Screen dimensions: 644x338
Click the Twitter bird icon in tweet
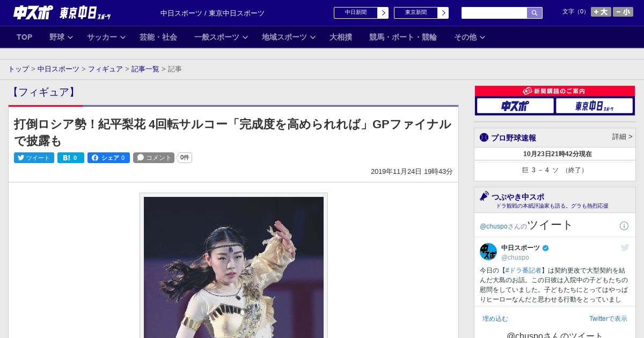point(625,247)
